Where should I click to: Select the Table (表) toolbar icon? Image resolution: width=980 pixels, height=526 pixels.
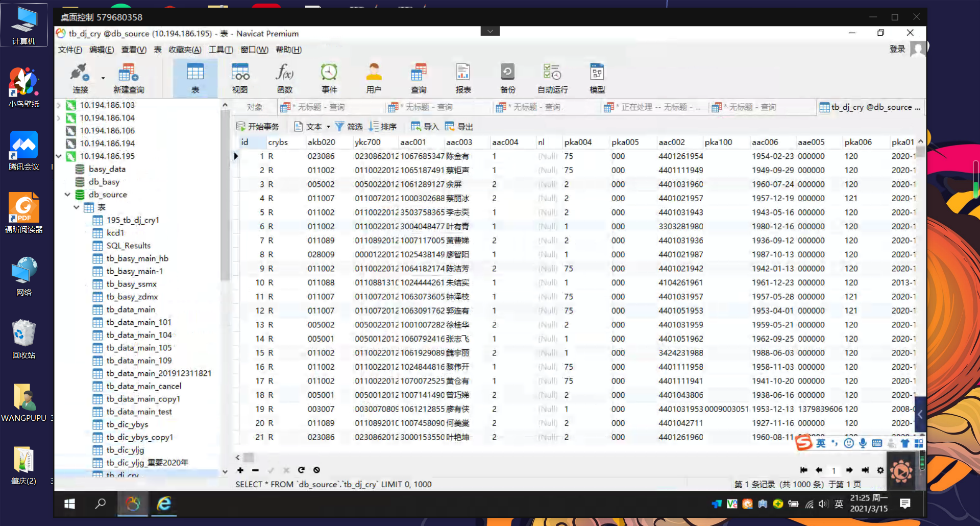click(195, 78)
